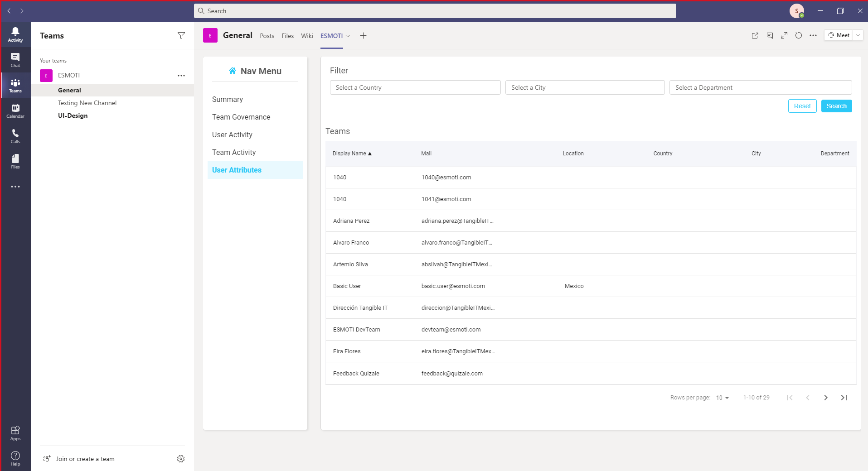Click the devteam@esmoti.com mail cell
This screenshot has height=471, width=868.
tap(451, 330)
